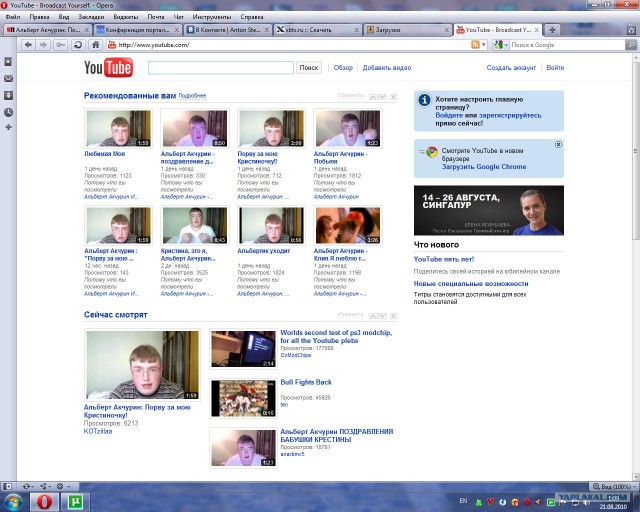Open the search engine selector dropdown

pos(501,45)
